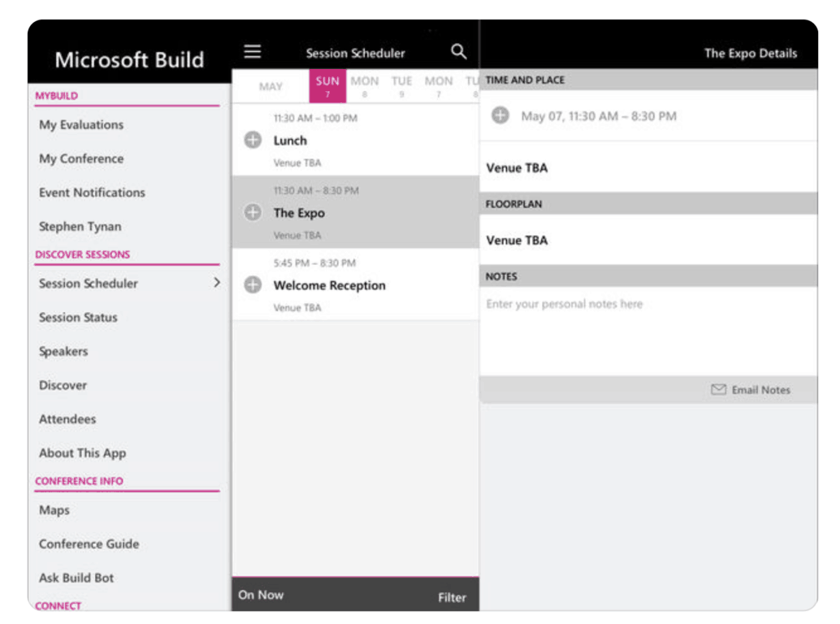This screenshot has height=624, width=840.
Task: Switch to the TUE 9 date tab
Action: point(401,85)
